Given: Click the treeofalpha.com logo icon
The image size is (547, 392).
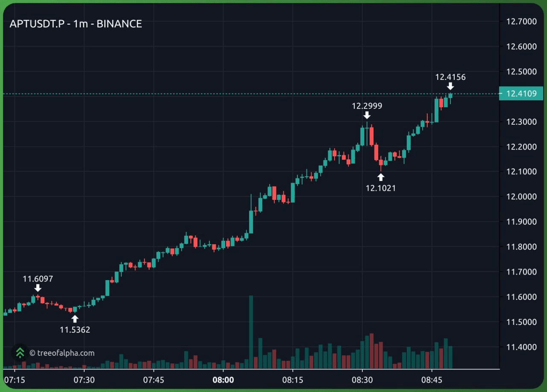Looking at the screenshot, I should 20,353.
